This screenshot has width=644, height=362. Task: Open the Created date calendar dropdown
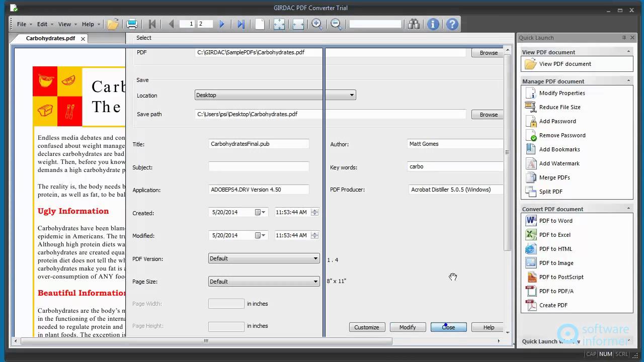(260, 212)
